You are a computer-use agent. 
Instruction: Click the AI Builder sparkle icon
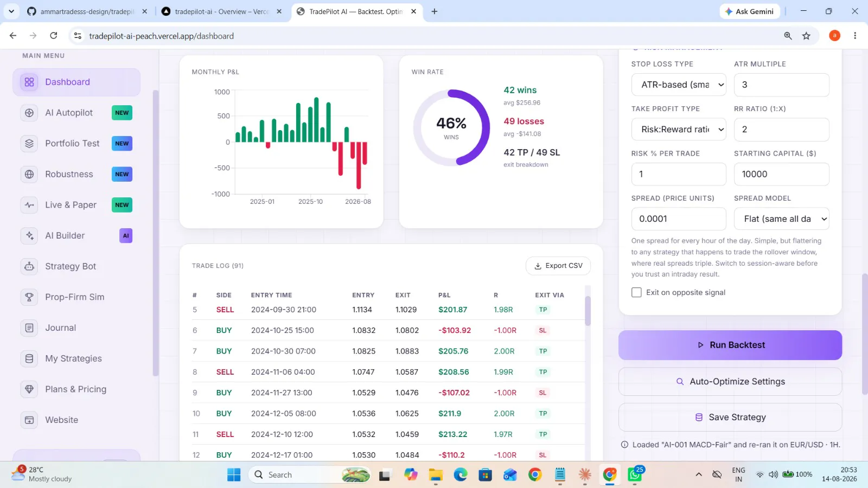pos(29,236)
